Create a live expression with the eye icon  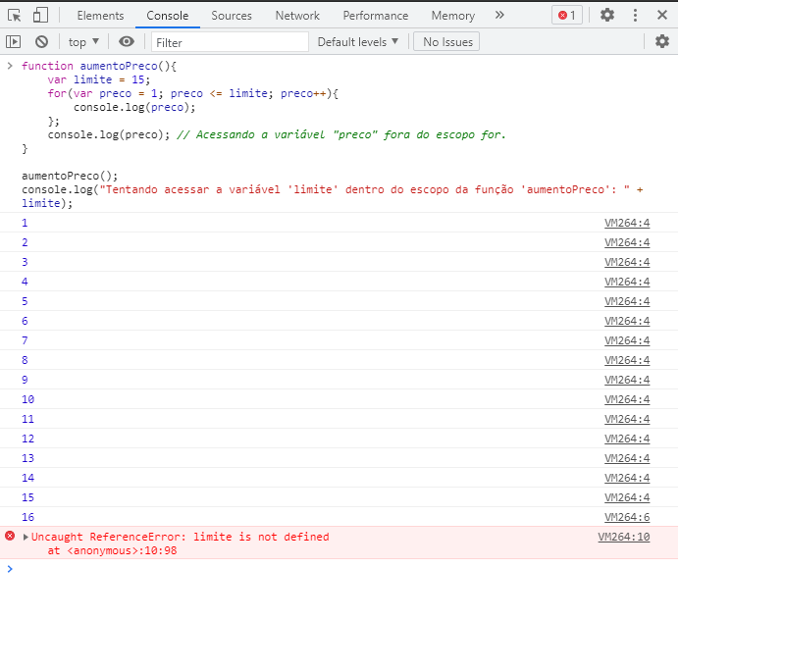tap(127, 41)
